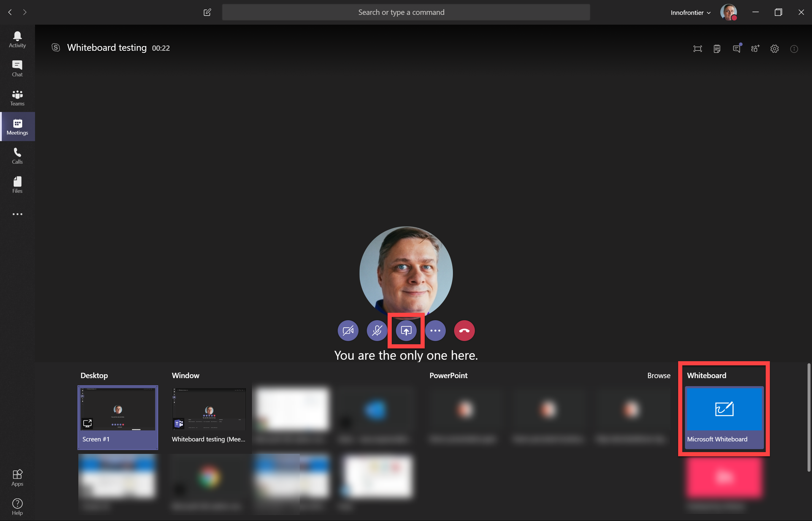Open more apps ellipsis in sidebar
This screenshot has height=521, width=812.
(17, 214)
